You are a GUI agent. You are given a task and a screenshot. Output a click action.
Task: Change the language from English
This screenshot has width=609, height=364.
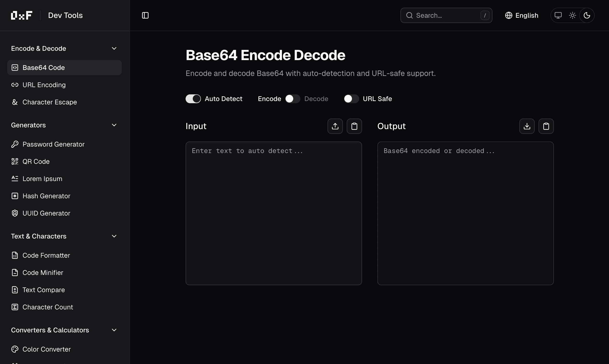tap(521, 15)
